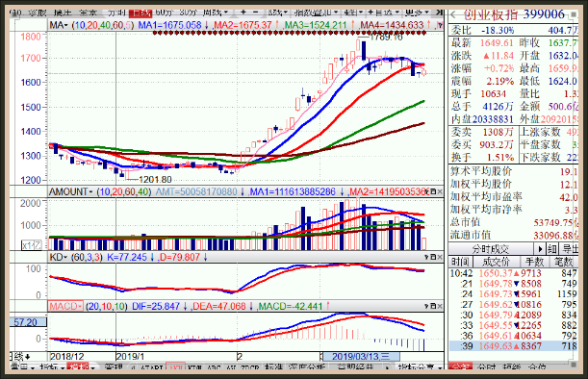Screen dimensions: 588x379
Task: Click the MACD panel restore icon
Action: [x=433, y=306]
